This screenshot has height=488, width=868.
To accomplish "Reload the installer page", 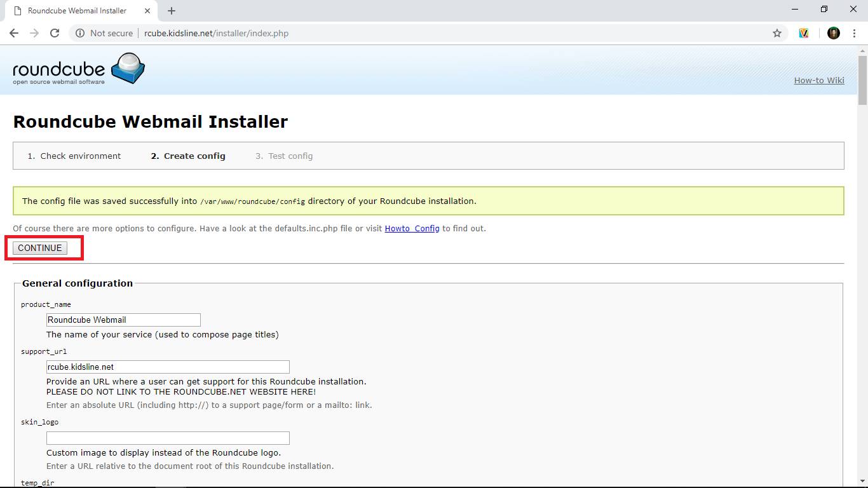I will [x=55, y=33].
